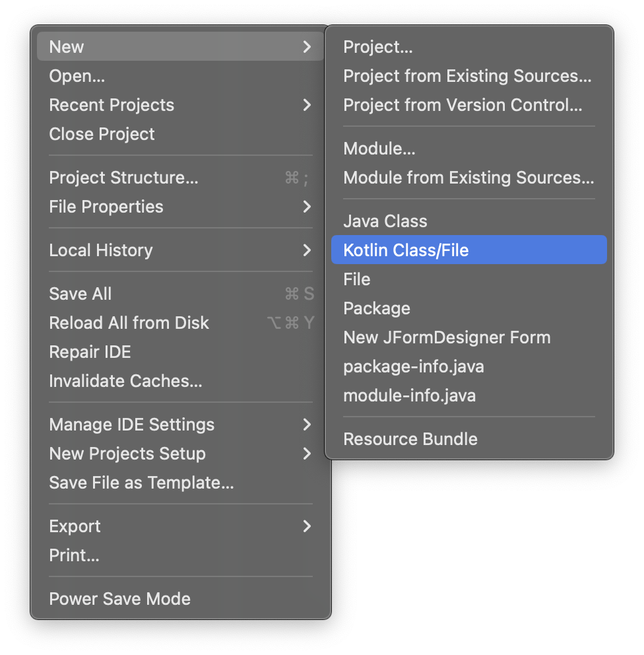
Task: Select Invalidate Caches... option
Action: (125, 381)
